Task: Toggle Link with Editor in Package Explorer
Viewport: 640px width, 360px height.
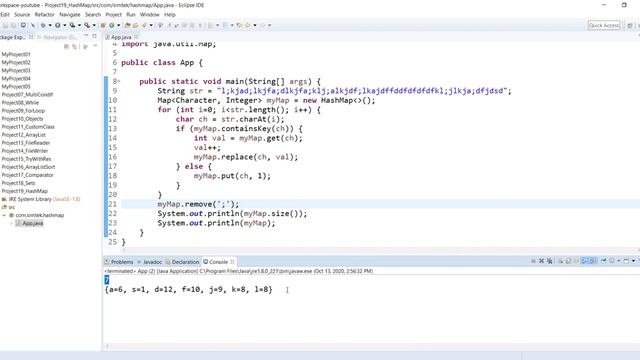Action: [x=74, y=47]
